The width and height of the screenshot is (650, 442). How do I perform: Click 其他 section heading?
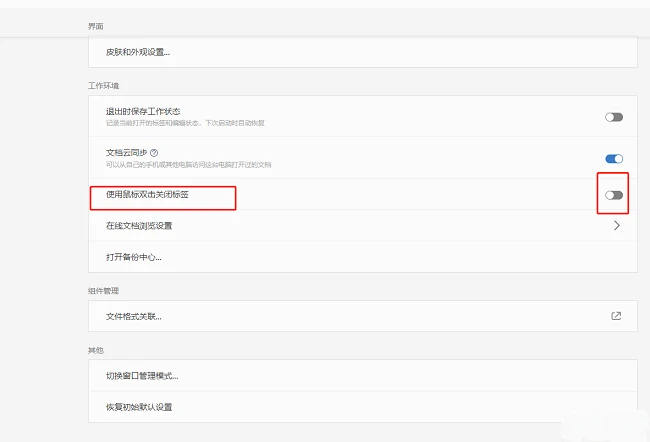[96, 351]
